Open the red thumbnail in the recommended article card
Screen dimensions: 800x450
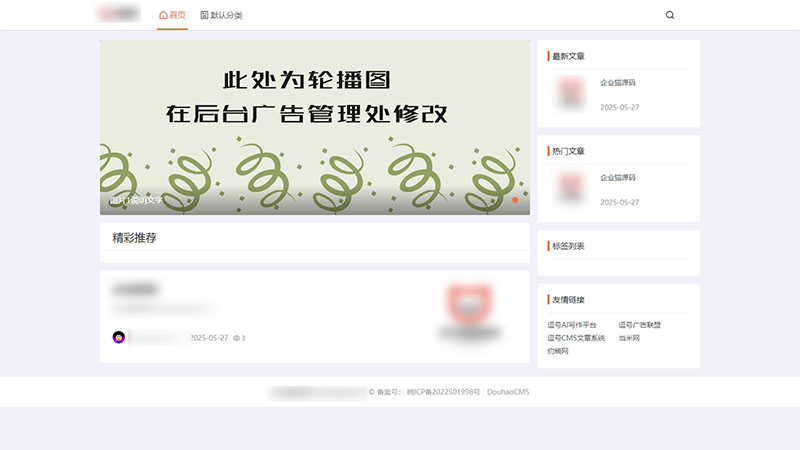click(470, 310)
